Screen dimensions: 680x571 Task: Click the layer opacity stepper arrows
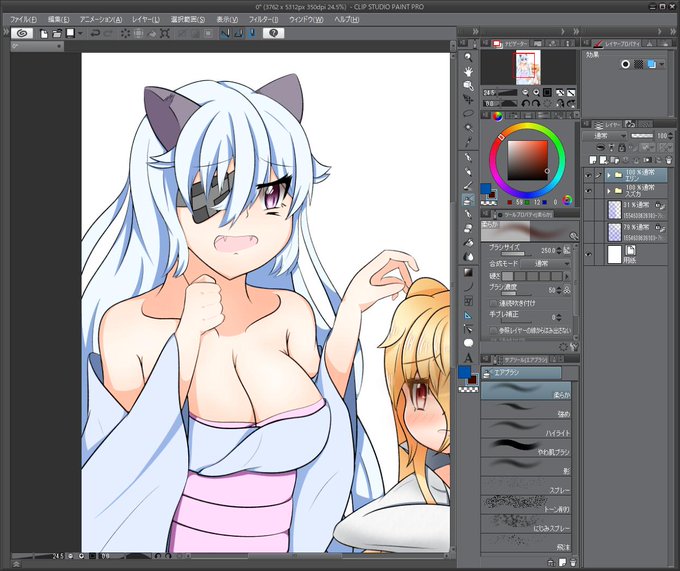click(x=671, y=136)
